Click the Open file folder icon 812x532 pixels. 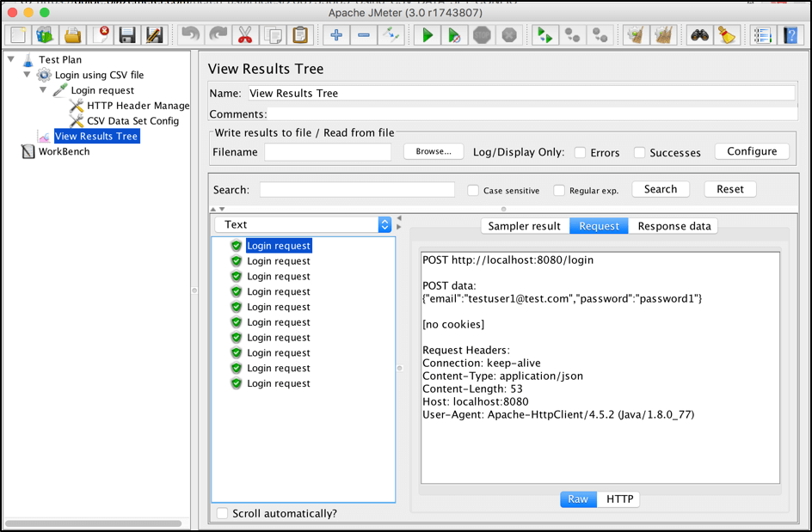click(x=72, y=35)
